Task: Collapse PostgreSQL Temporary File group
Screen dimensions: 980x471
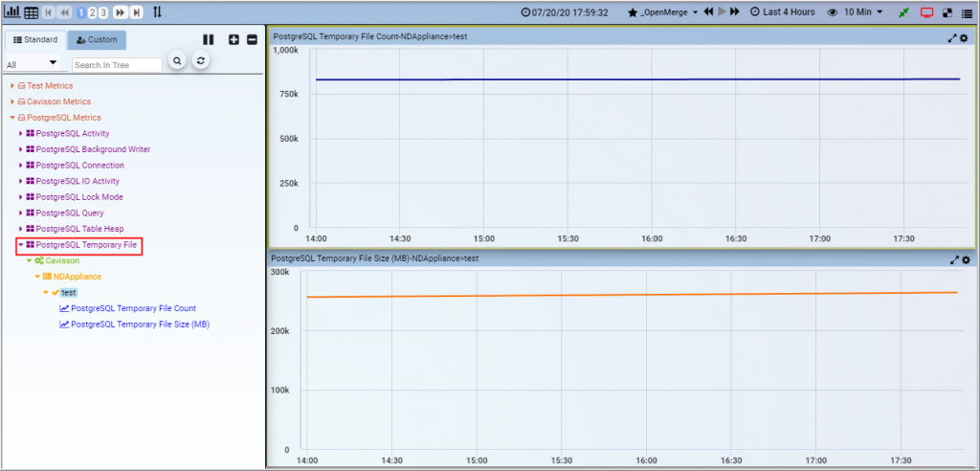Action: [x=21, y=245]
